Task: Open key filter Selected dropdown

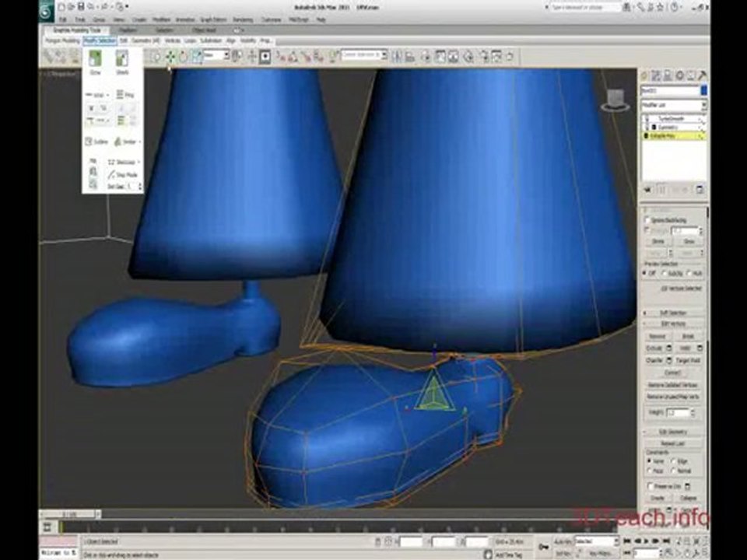Action: click(x=596, y=541)
